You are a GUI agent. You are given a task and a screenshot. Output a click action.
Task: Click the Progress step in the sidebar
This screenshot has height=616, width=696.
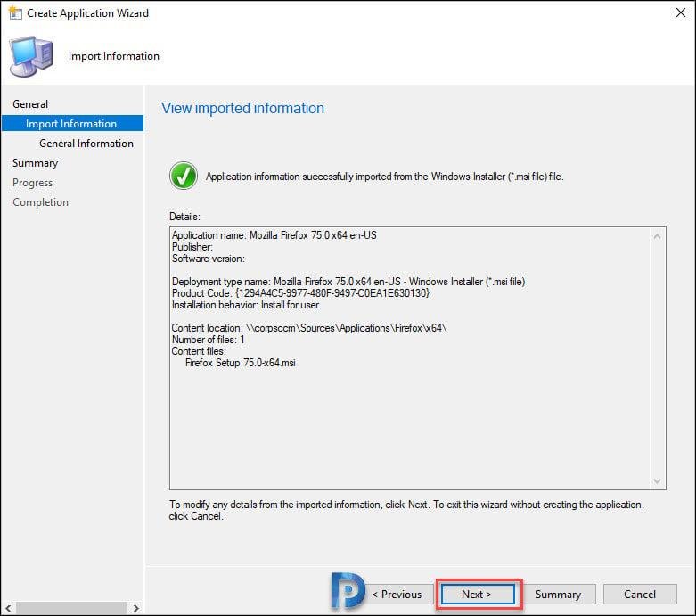pos(32,183)
